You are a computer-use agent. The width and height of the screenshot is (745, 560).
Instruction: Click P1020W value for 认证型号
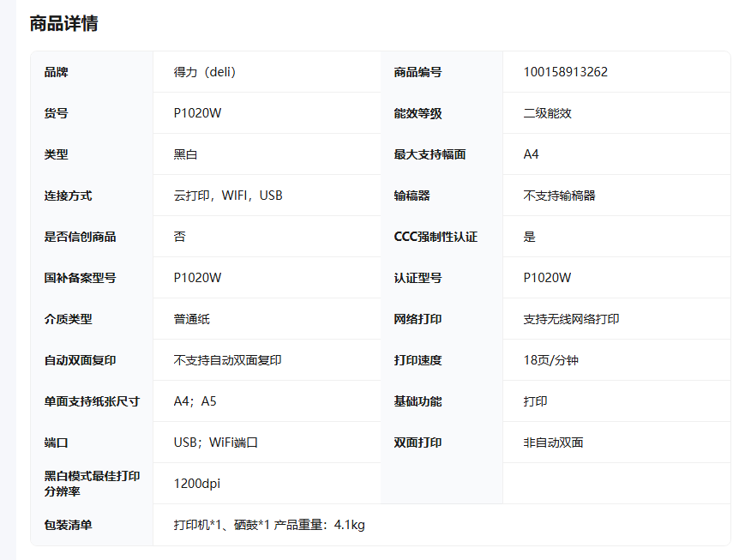(547, 278)
